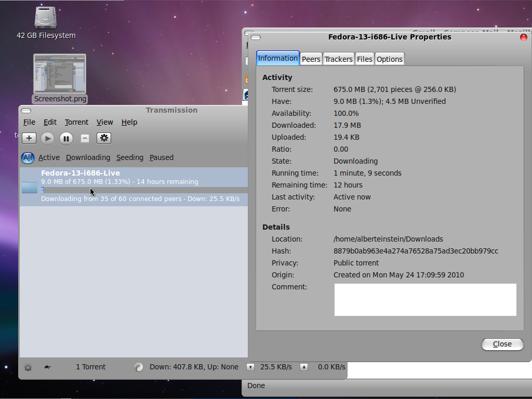Filter torrents by Paused
This screenshot has height=399, width=532.
coord(162,158)
